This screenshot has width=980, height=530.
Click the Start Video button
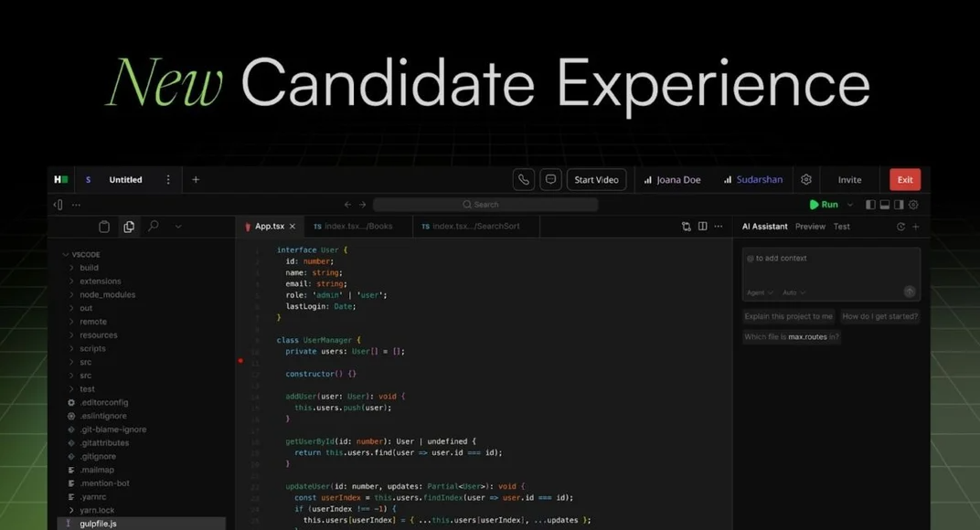[x=596, y=179]
